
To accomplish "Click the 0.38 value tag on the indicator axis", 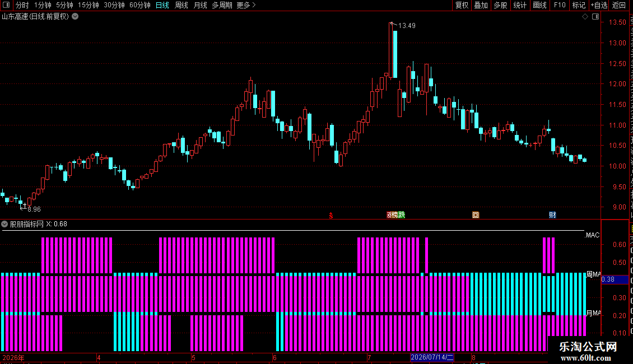I will pyautogui.click(x=615, y=279).
